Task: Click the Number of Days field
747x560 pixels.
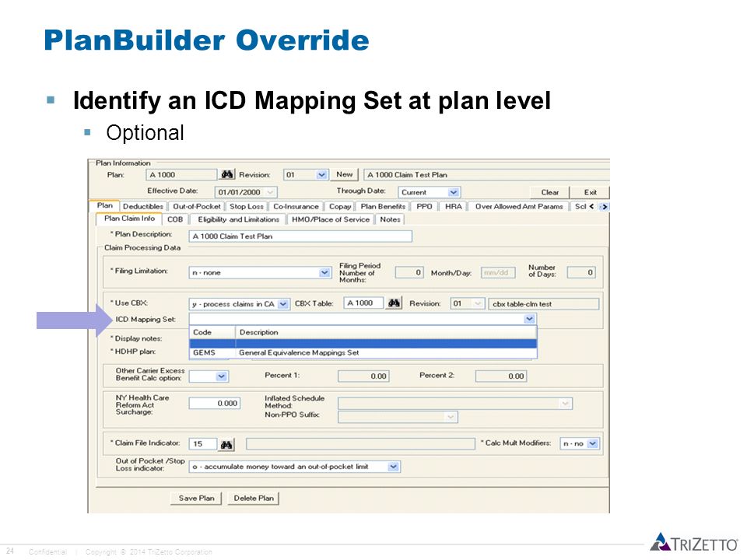Action: point(581,272)
